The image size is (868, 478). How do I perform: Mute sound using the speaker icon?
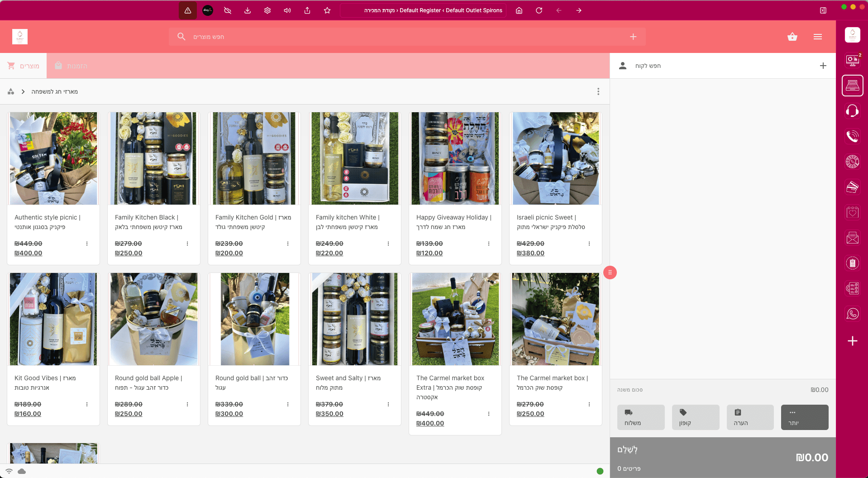(287, 10)
